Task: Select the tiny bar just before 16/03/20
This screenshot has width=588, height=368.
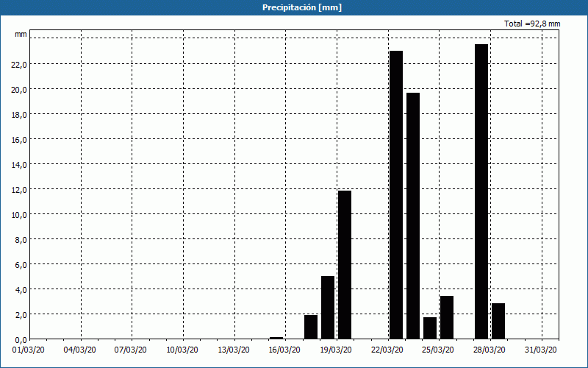Action: pos(276,338)
